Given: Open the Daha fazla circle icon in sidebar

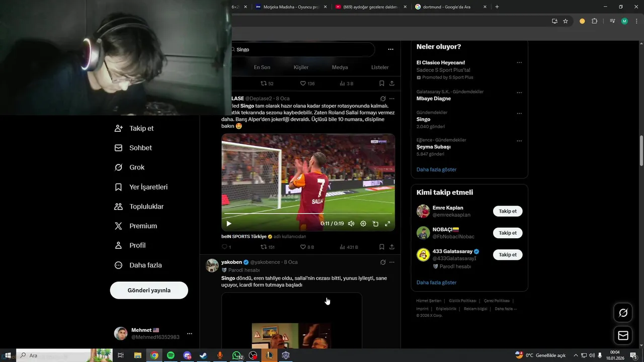Looking at the screenshot, I should [118, 265].
